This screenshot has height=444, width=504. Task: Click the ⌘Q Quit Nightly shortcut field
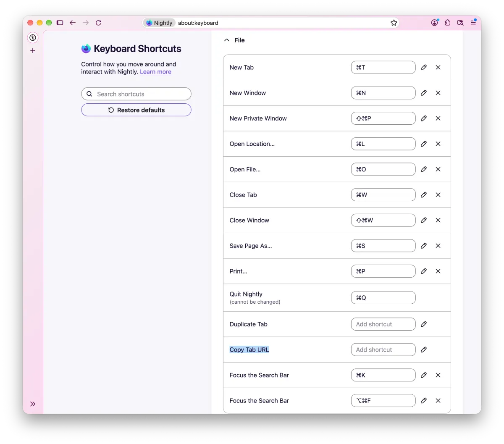[383, 298]
